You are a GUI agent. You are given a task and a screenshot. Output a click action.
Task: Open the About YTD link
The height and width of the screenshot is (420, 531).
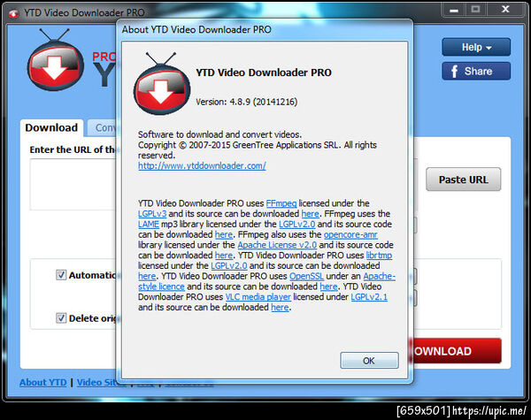coord(43,383)
